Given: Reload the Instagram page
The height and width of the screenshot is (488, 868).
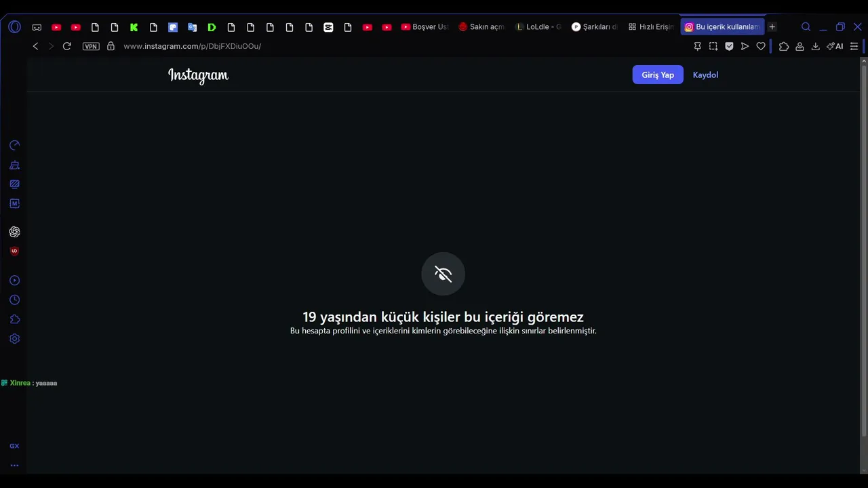Looking at the screenshot, I should point(66,46).
